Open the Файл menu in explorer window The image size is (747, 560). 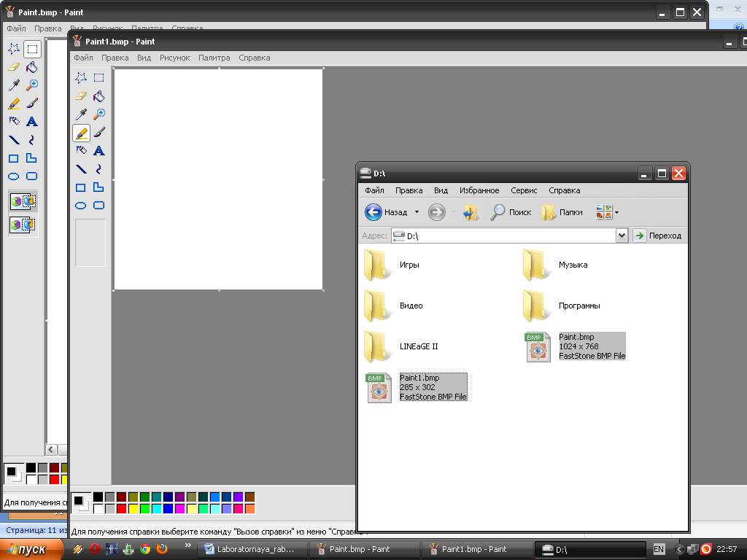[374, 190]
